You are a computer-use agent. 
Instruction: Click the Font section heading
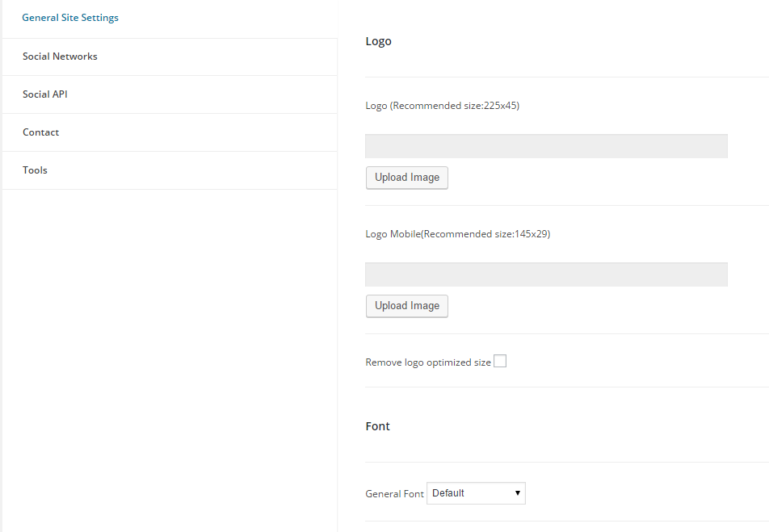point(378,426)
